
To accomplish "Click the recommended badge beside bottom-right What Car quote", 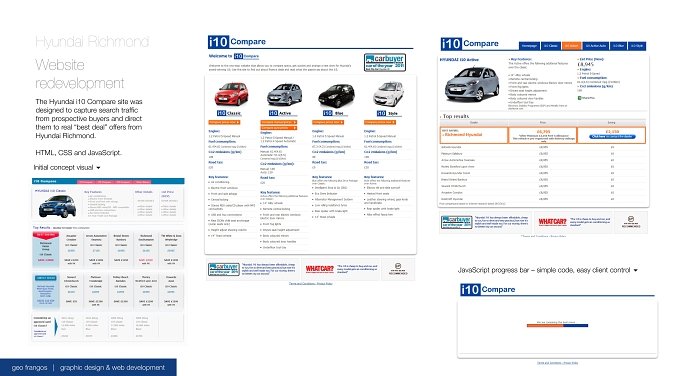I will [631, 222].
